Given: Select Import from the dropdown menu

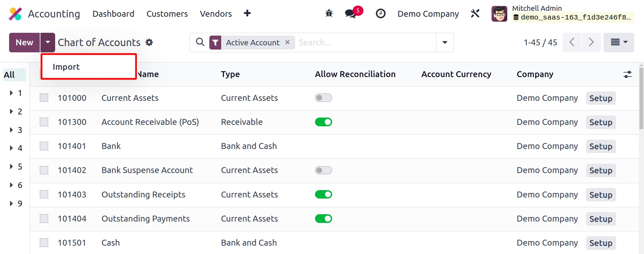Looking at the screenshot, I should 66,67.
